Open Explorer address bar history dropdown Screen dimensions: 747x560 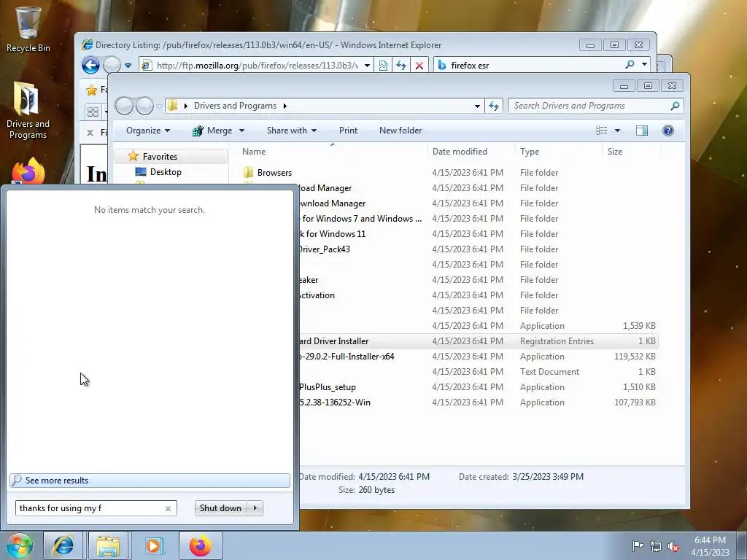[477, 106]
